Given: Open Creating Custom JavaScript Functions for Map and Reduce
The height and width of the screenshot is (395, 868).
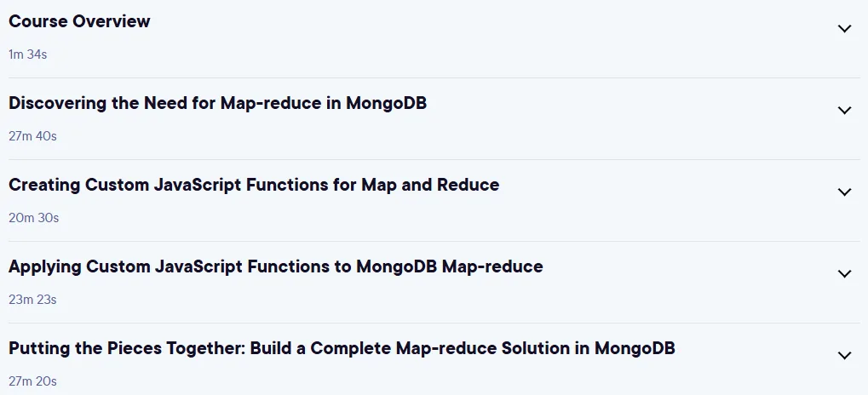Looking at the screenshot, I should (x=254, y=185).
